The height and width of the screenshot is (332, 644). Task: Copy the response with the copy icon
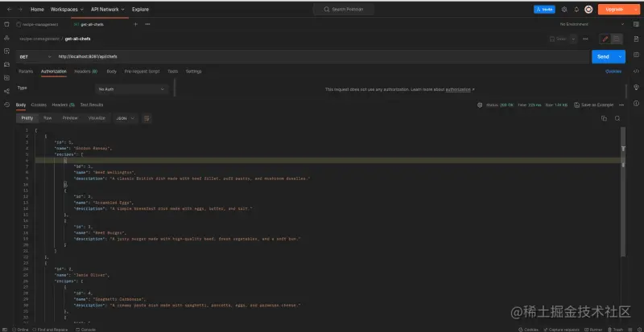click(x=604, y=118)
